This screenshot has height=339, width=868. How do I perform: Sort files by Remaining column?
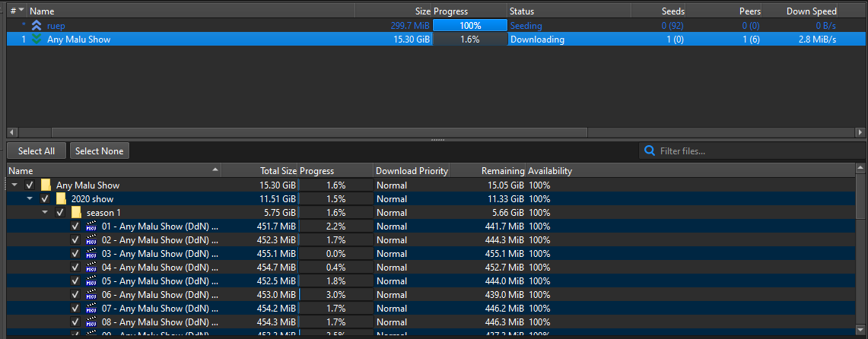coord(488,171)
